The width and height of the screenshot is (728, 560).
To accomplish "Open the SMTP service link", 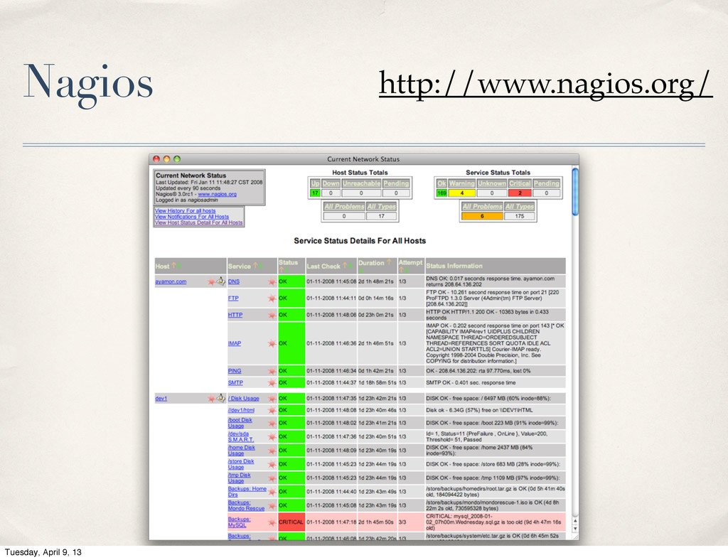I will (235, 383).
